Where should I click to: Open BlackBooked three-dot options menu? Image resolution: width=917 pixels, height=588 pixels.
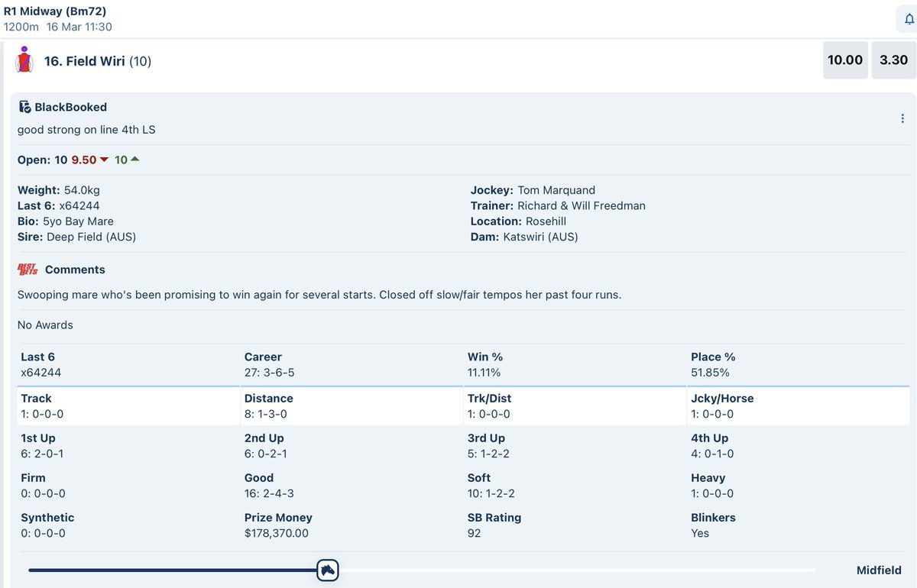pos(902,118)
